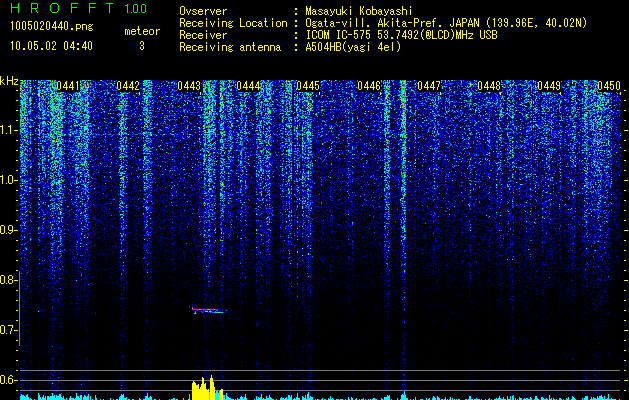This screenshot has height=400, width=629.
Task: Click the 0445 time marker
Action: click(308, 86)
